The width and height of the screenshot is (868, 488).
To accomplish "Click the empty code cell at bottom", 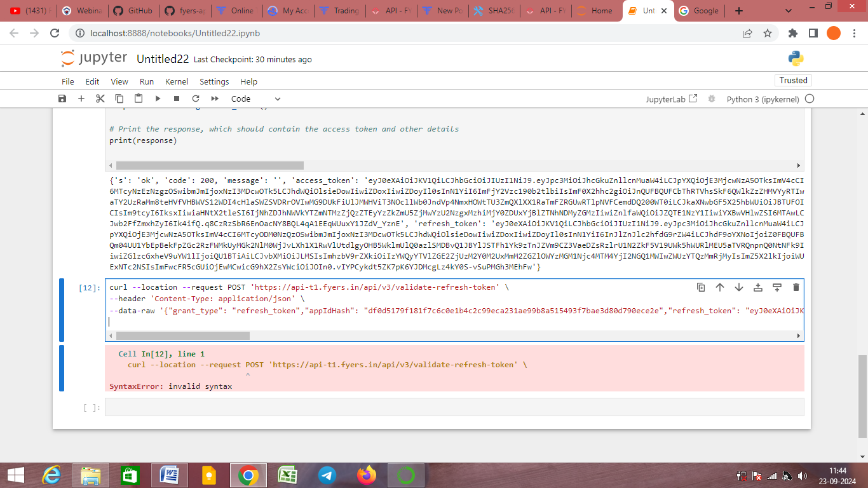I will 454,407.
